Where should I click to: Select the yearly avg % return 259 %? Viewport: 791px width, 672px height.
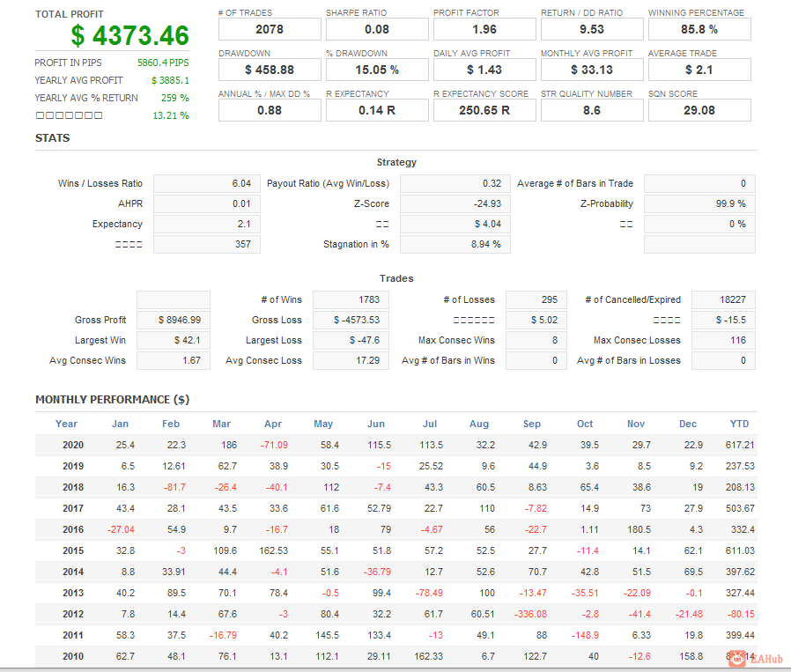[175, 98]
